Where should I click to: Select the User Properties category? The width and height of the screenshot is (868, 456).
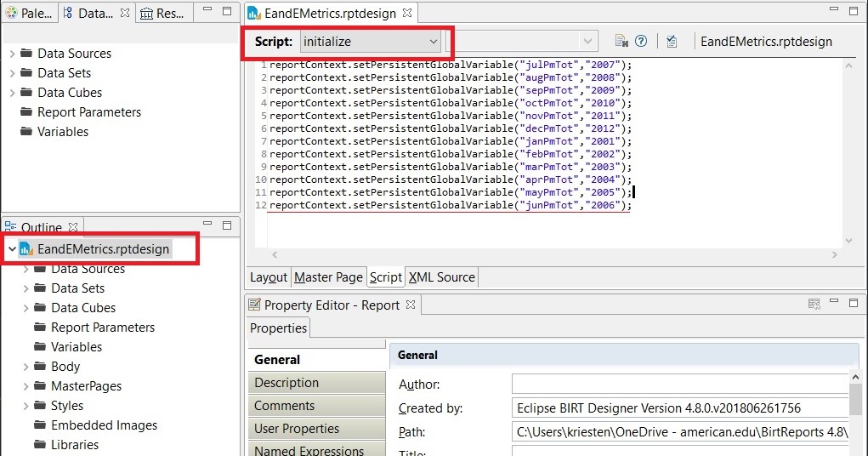pyautogui.click(x=316, y=429)
